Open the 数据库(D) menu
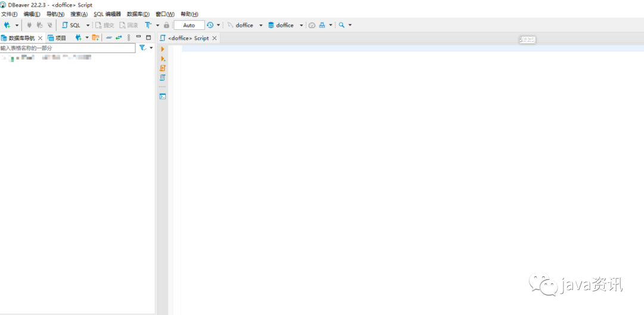 pyautogui.click(x=138, y=14)
